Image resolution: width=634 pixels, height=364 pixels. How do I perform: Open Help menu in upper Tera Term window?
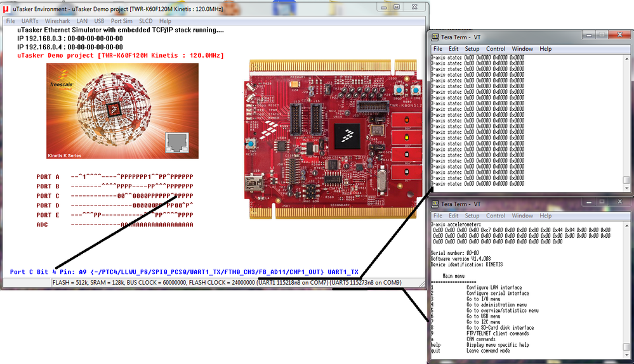pos(545,49)
